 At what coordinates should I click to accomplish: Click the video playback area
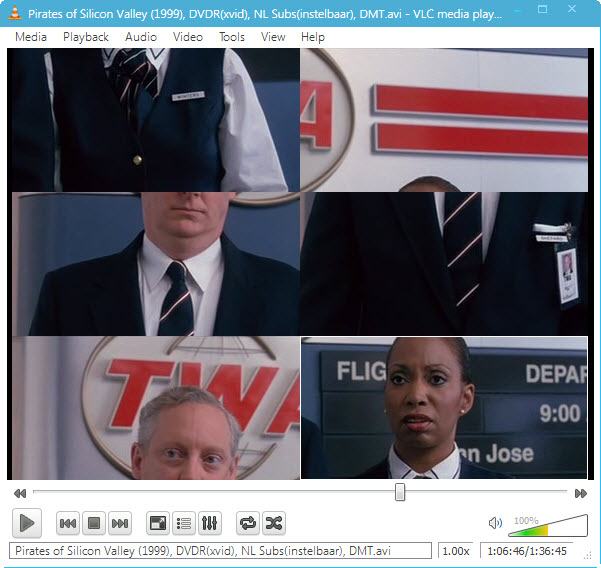click(300, 264)
